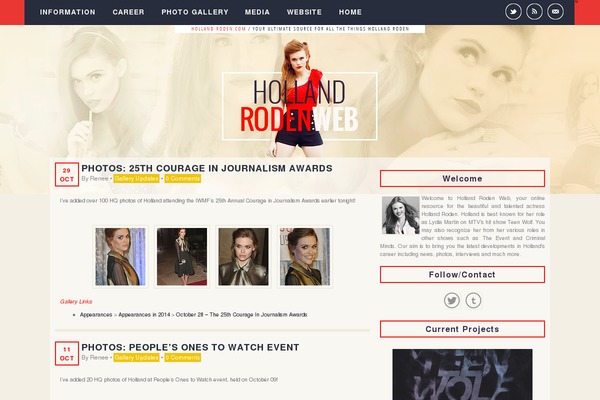Click the red Gallery Links label
Image resolution: width=600 pixels, height=400 pixels.
(x=76, y=302)
